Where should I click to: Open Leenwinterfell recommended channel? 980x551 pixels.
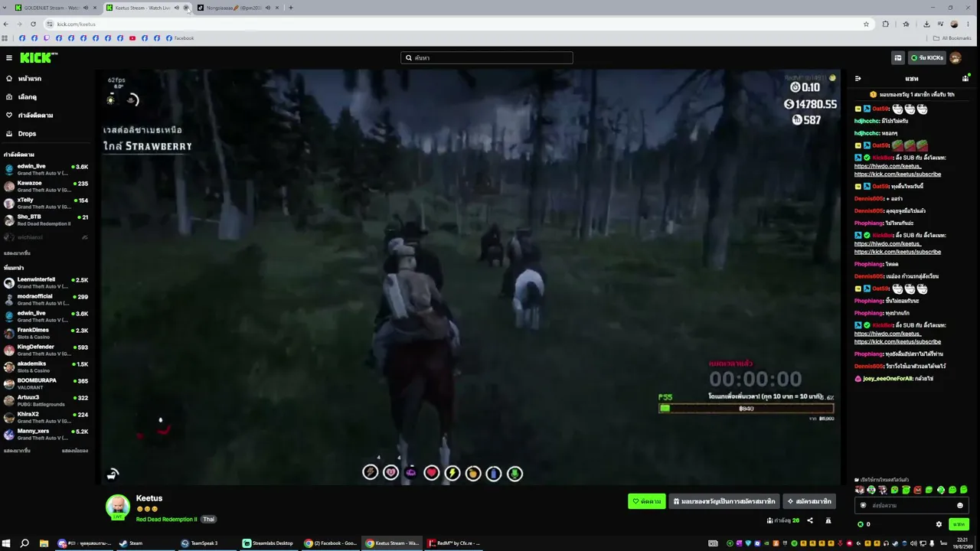pyautogui.click(x=46, y=282)
